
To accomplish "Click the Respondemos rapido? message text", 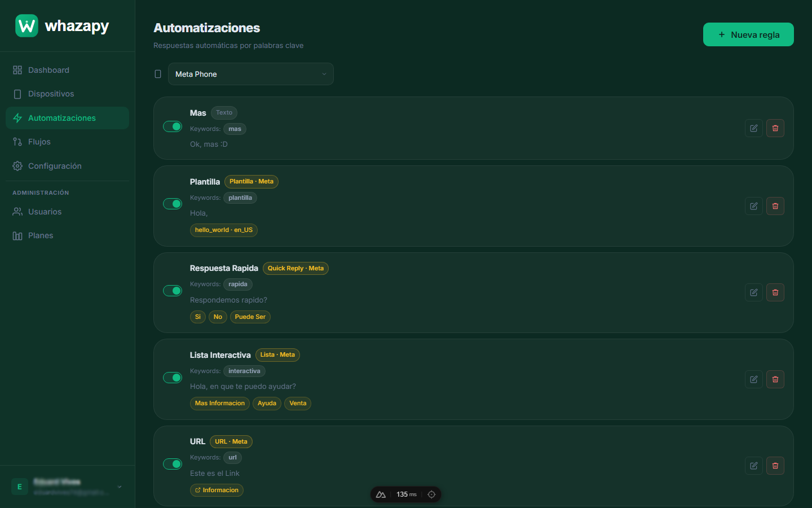I will 228,300.
